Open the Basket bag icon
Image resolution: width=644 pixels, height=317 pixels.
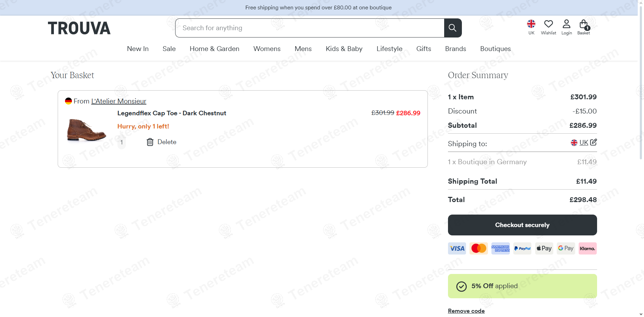[x=584, y=24]
